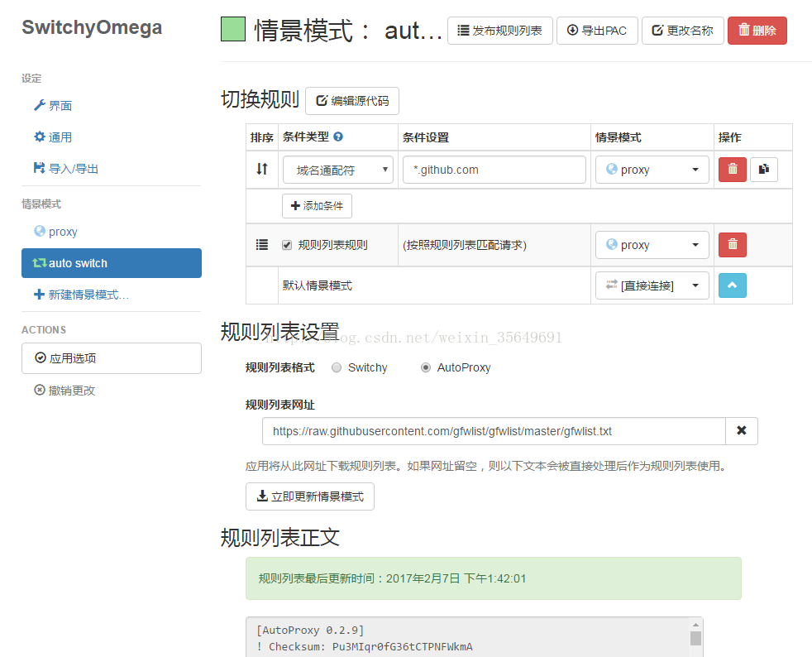Screen dimensions: 812x657
Task: Select the Switchy format radio button
Action: point(337,367)
